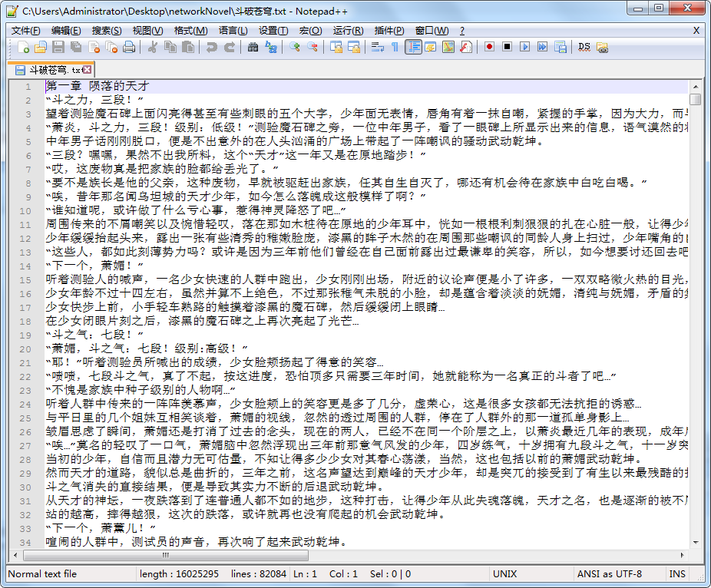Toggle word wrap in the toolbar
711x588 pixels.
(x=377, y=48)
